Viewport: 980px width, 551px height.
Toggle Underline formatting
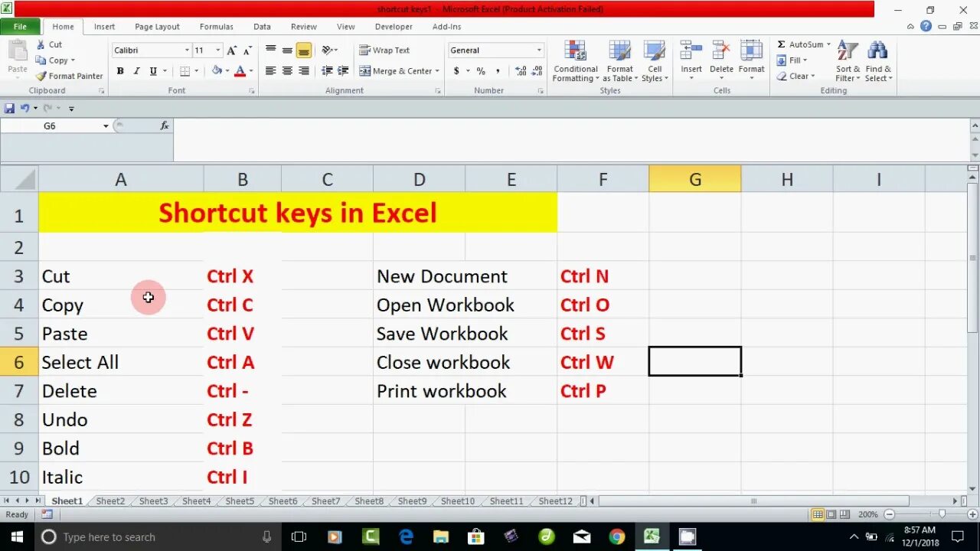tap(153, 71)
